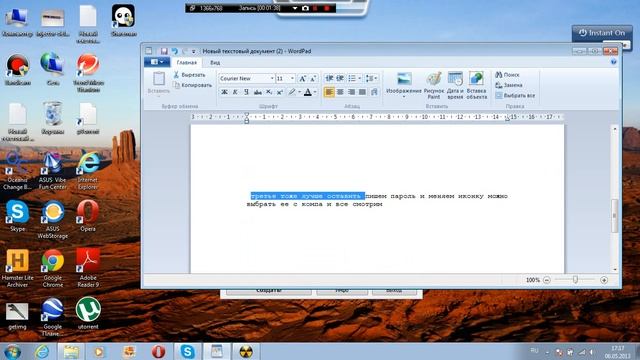Open Поиск find in WordPad
This screenshot has width=640, height=360.
[x=507, y=75]
